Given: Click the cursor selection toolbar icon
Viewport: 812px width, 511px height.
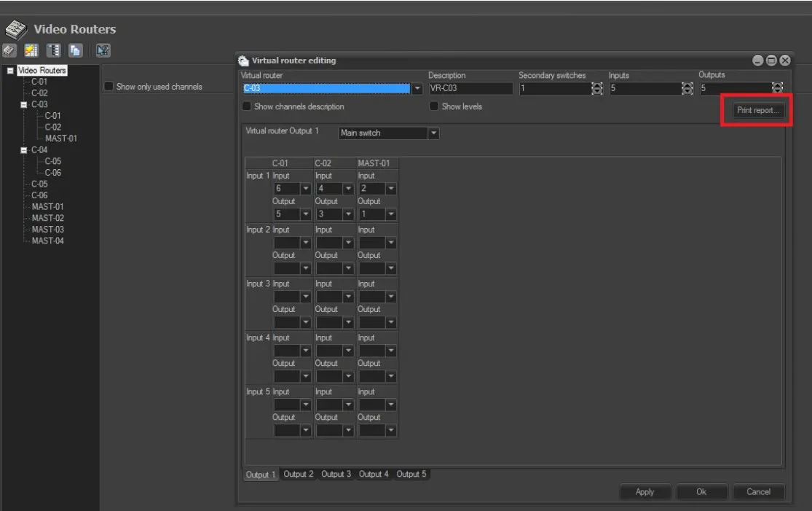Looking at the screenshot, I should (x=102, y=52).
